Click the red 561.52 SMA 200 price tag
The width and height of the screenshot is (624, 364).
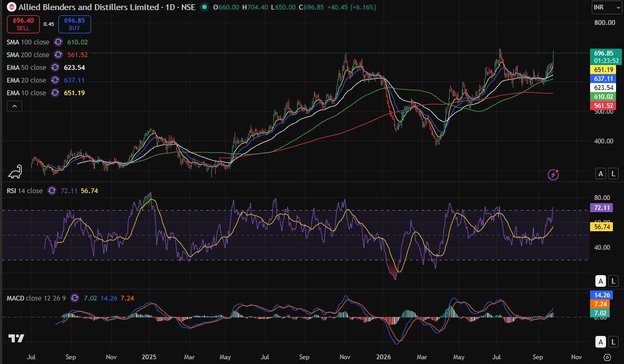(603, 106)
